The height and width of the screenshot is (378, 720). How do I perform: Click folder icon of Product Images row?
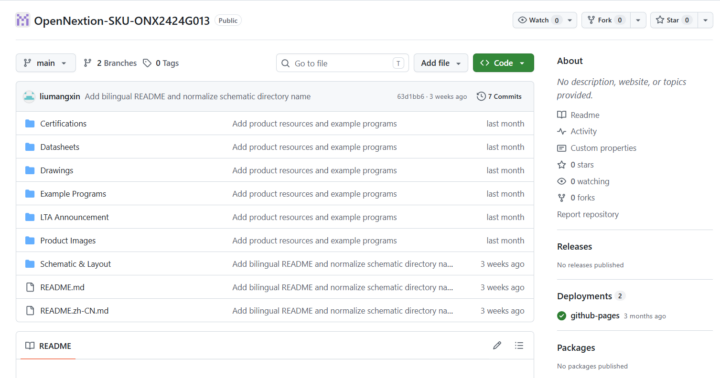(x=30, y=241)
